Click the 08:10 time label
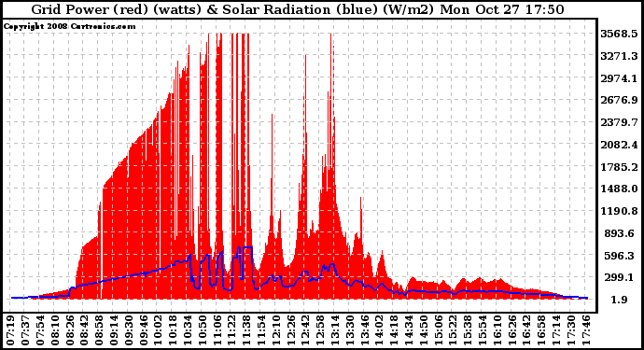Image resolution: width=644 pixels, height=350 pixels. (55, 330)
